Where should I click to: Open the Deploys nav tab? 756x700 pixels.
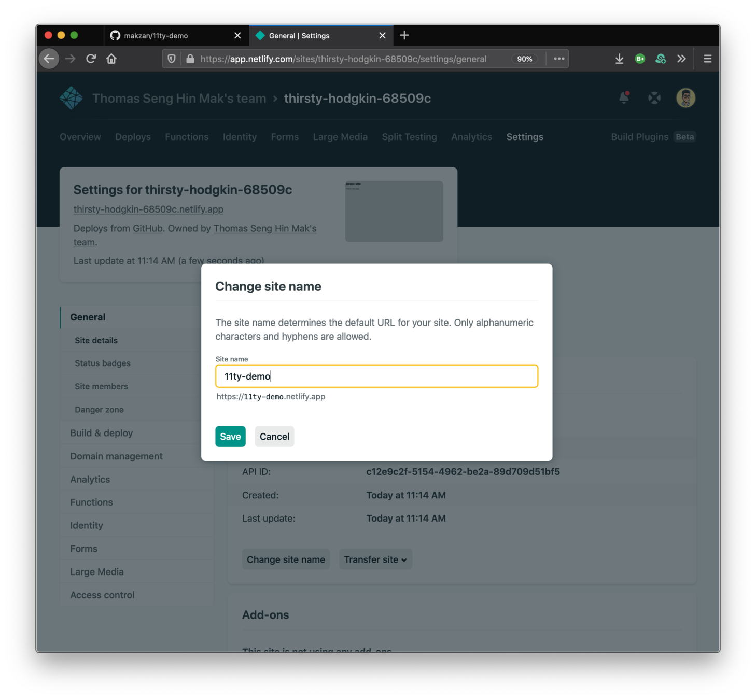[x=133, y=137]
